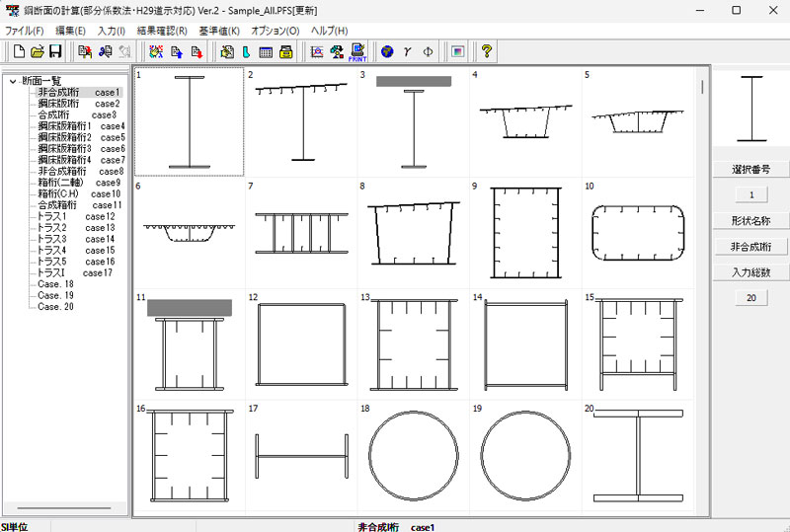Click the document with blue up arrow

click(x=177, y=51)
